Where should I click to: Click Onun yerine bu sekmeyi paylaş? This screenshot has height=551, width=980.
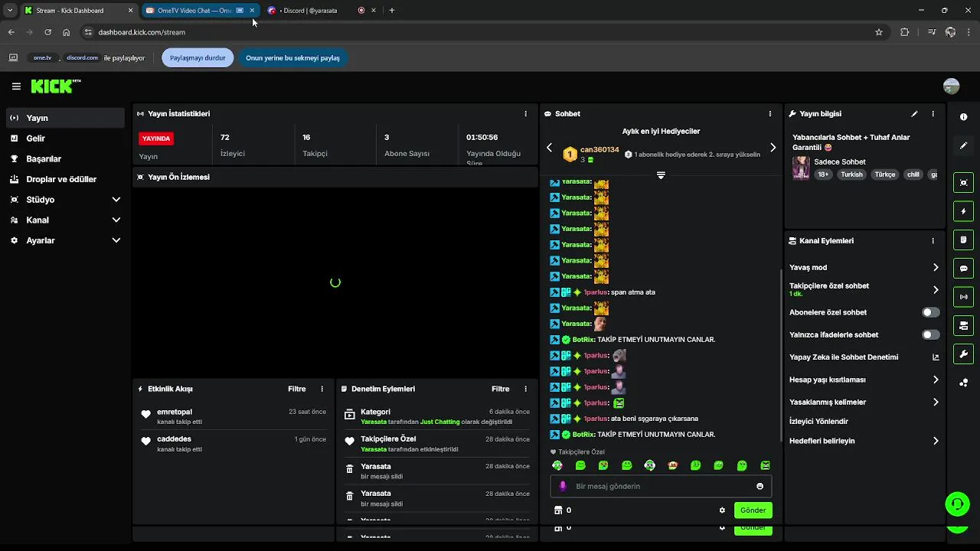click(x=292, y=57)
